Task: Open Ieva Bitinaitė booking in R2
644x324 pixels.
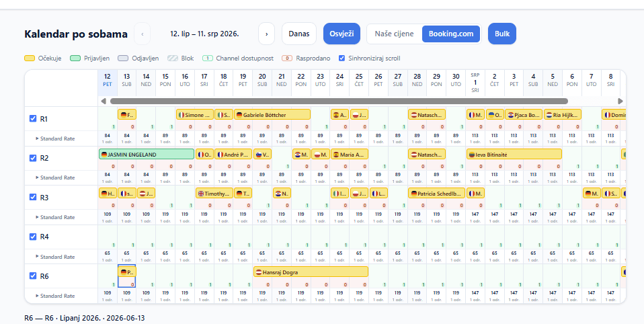Action: (x=514, y=154)
